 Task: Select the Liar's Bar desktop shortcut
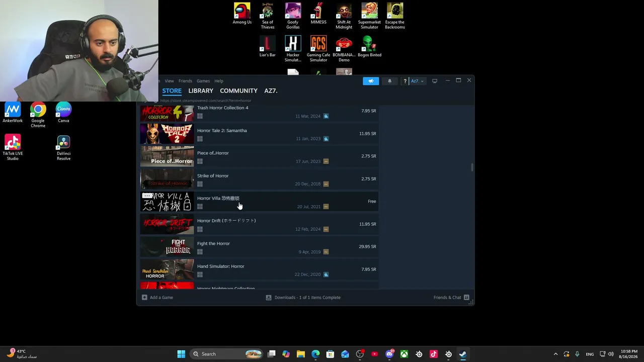coord(268,46)
